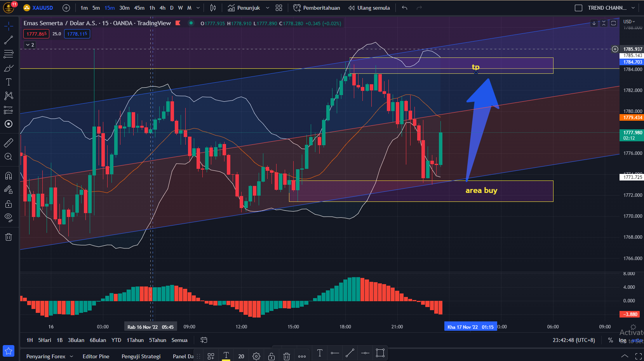Toggle hide all drawings eye icon
Viewport: 644px width, 361px height.
click(x=9, y=217)
